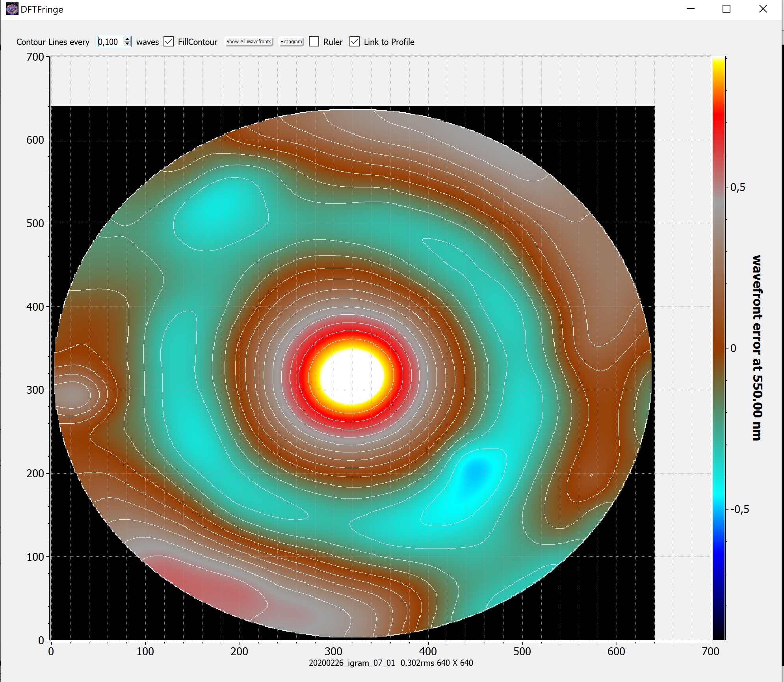Click the 0,5 tick label on color scale

(738, 187)
